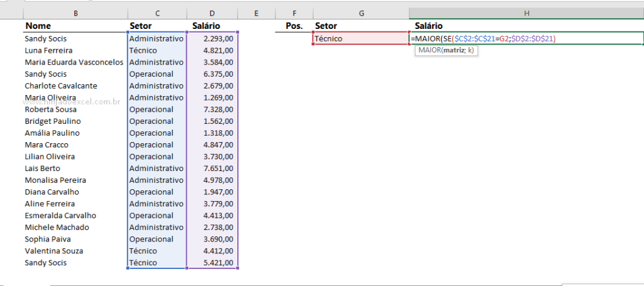644x286 pixels.
Task: Click the Salário header in column D
Action: tap(206, 26)
